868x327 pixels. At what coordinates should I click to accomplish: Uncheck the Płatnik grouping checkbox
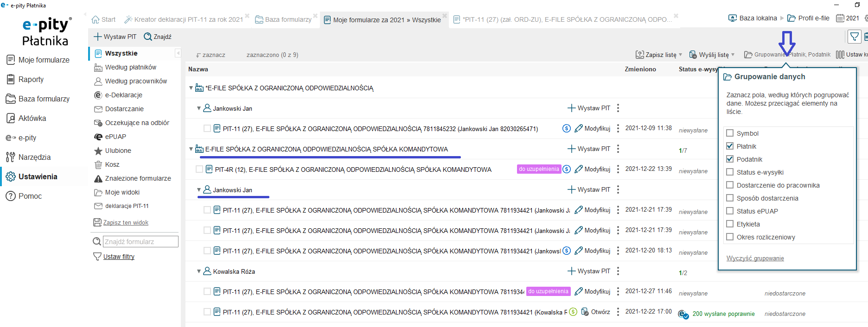pos(730,146)
